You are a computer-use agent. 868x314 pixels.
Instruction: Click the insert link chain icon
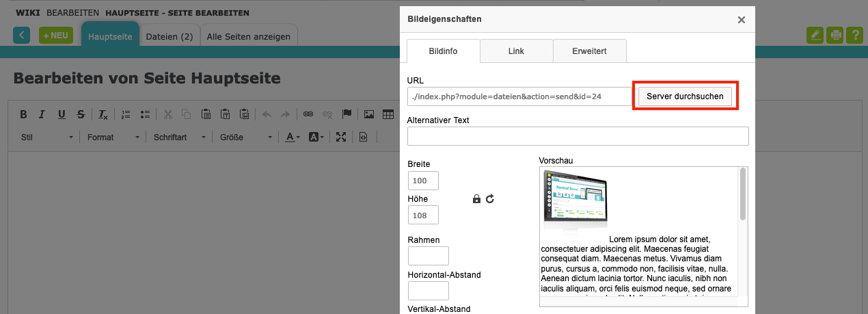coord(308,114)
